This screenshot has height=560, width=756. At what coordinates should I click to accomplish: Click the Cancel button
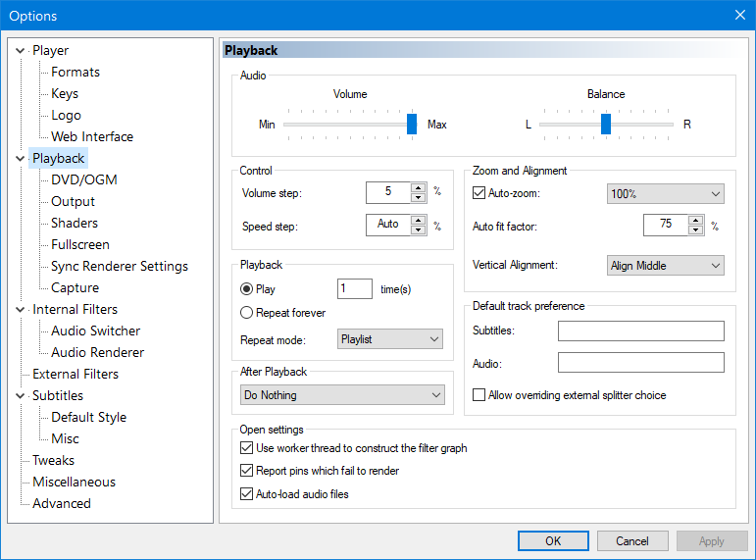tap(632, 541)
